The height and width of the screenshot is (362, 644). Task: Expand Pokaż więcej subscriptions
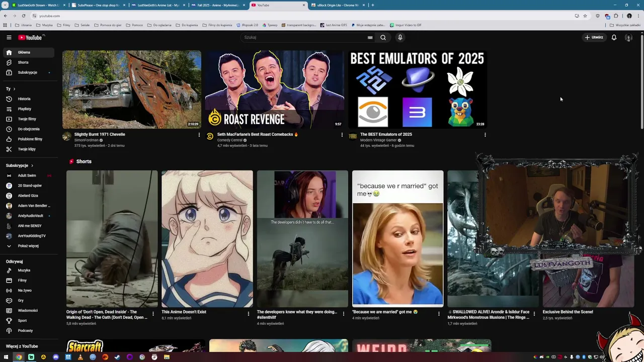tap(28, 246)
